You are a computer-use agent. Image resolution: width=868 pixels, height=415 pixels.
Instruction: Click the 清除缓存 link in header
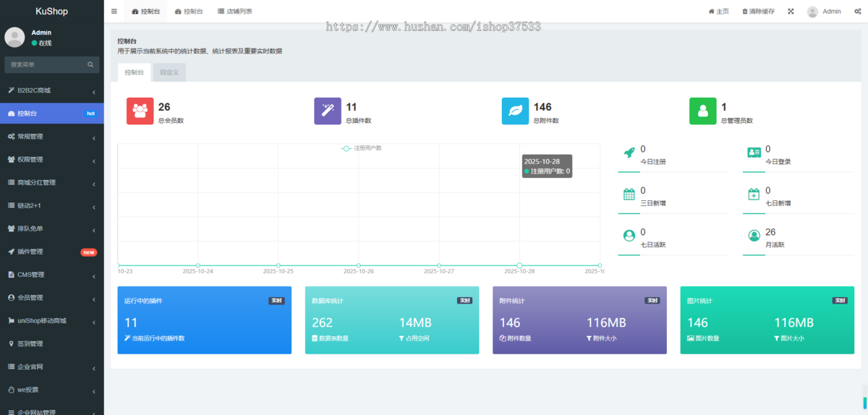758,12
